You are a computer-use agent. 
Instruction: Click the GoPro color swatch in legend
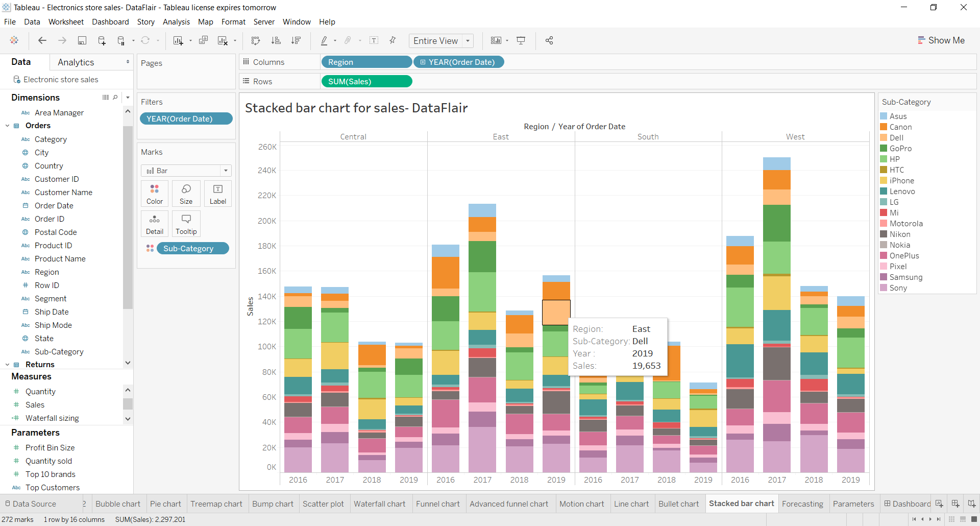tap(884, 149)
